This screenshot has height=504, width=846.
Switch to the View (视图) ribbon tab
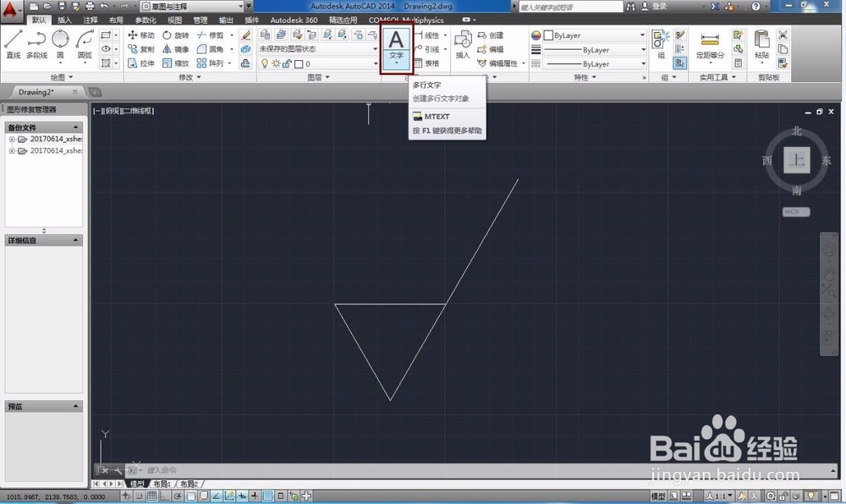coord(174,20)
